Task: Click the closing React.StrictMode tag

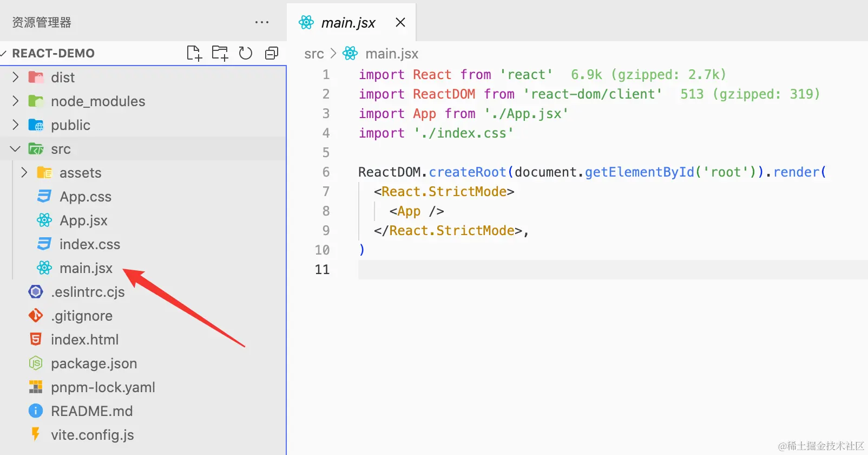Action: click(448, 231)
